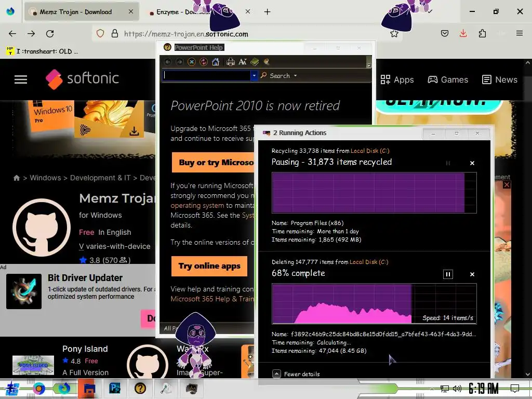
Task: Click Back arrow in PowerPoint Help toolbar
Action: click(x=168, y=62)
